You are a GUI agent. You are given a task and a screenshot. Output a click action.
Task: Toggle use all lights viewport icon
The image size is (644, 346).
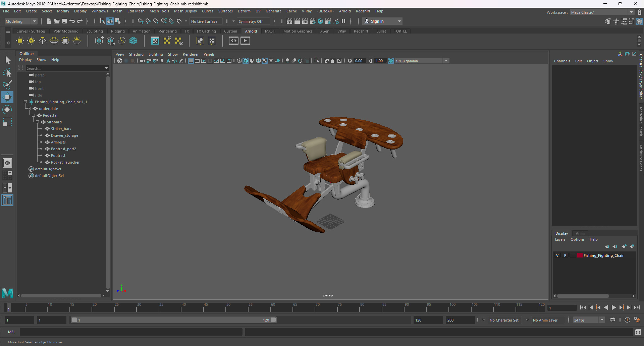[x=271, y=61]
